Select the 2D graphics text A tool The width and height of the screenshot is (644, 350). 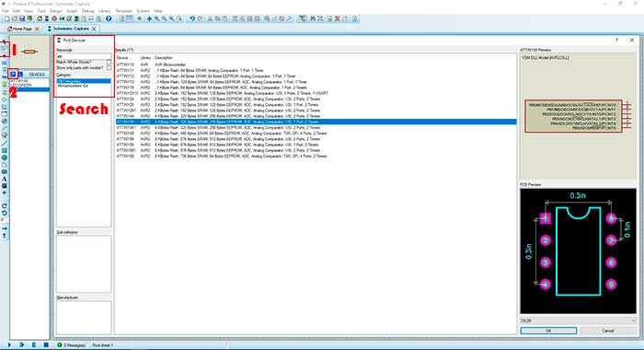click(x=4, y=179)
